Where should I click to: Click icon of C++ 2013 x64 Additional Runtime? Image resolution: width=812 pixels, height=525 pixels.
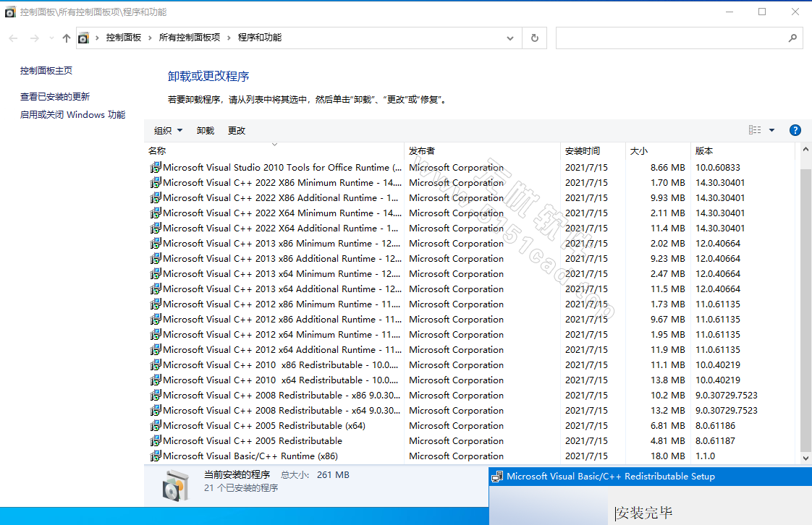(x=156, y=289)
